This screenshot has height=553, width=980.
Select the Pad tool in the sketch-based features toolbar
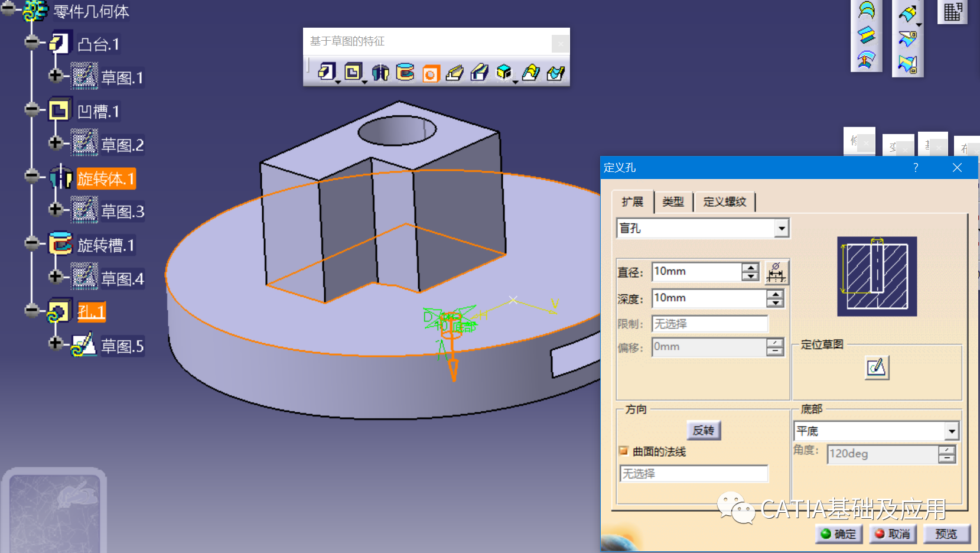(326, 72)
